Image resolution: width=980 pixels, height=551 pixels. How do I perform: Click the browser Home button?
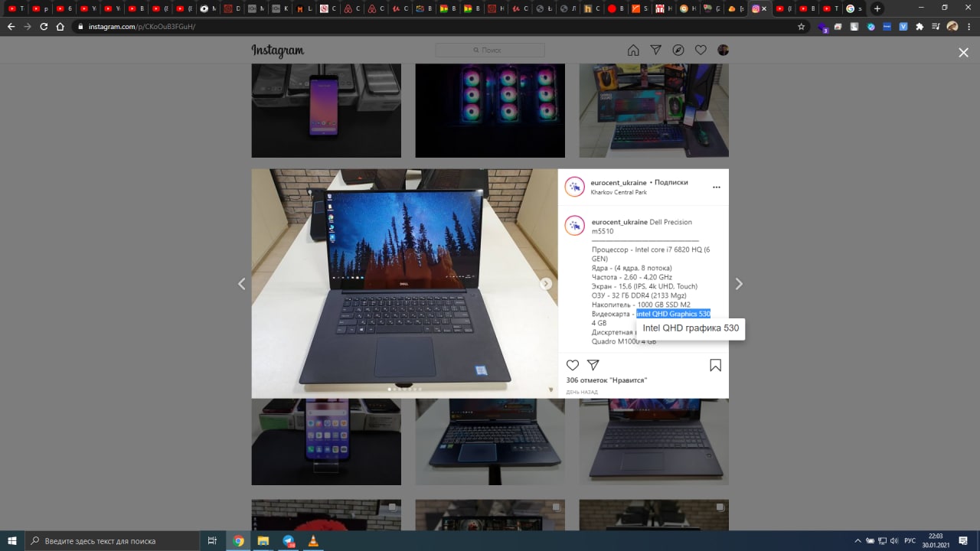click(60, 26)
